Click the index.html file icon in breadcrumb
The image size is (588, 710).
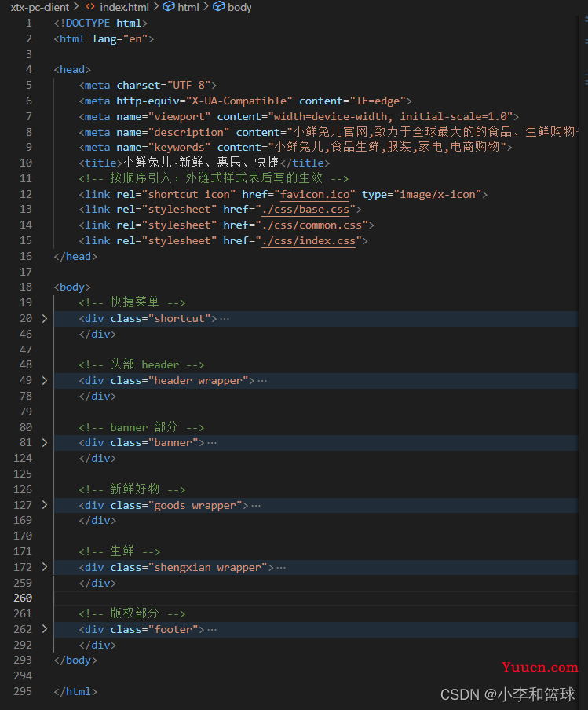[90, 7]
